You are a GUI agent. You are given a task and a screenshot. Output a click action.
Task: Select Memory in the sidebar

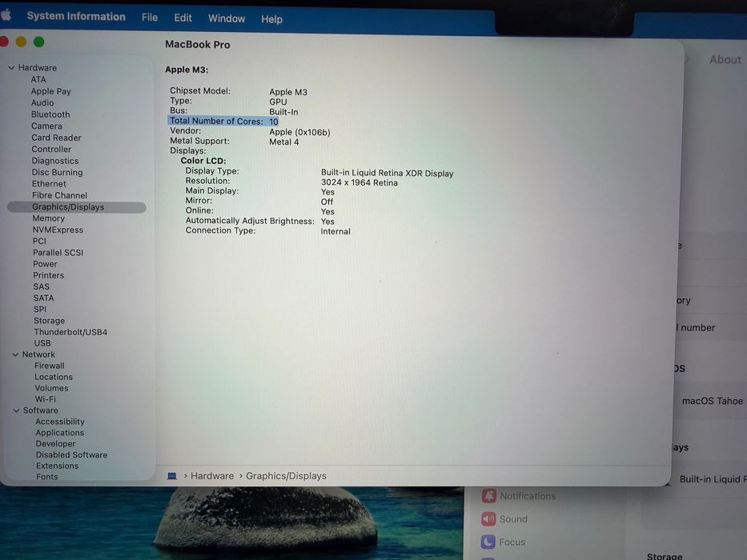click(x=49, y=218)
